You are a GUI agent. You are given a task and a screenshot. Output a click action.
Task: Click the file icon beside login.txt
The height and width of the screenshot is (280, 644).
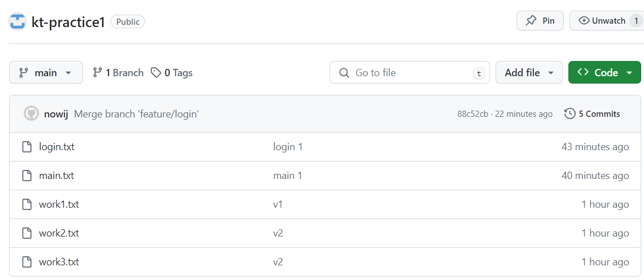coord(27,147)
